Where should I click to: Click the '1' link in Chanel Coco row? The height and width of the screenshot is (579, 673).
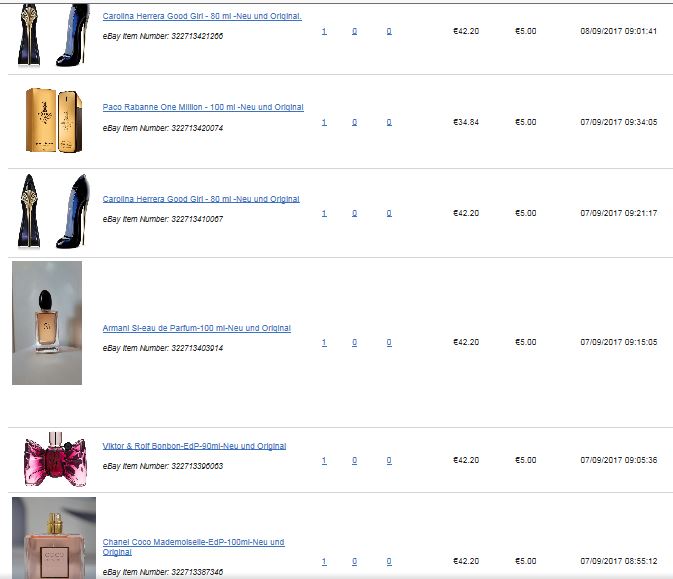click(x=324, y=561)
